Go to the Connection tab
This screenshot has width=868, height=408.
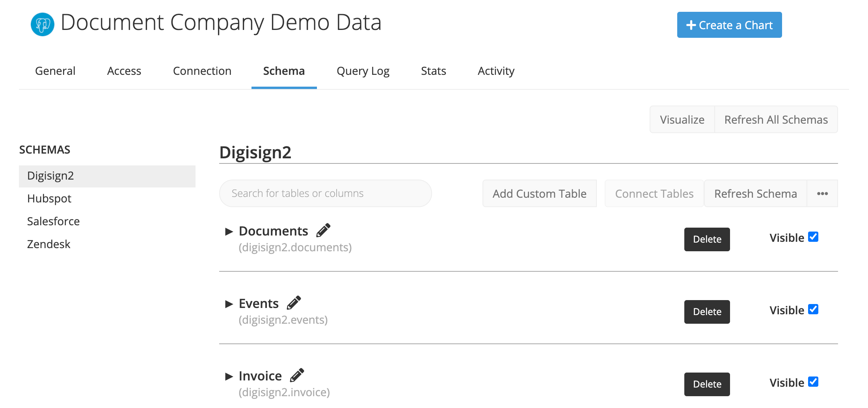202,71
